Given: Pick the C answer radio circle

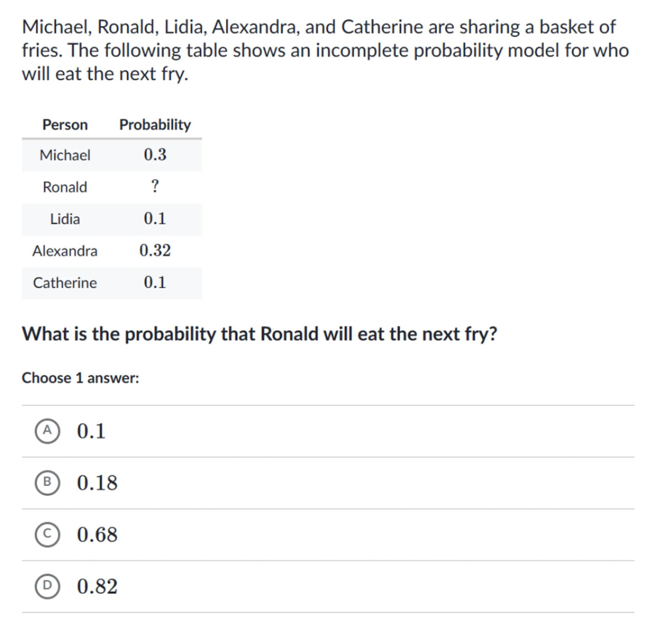Looking at the screenshot, I should point(47,534).
